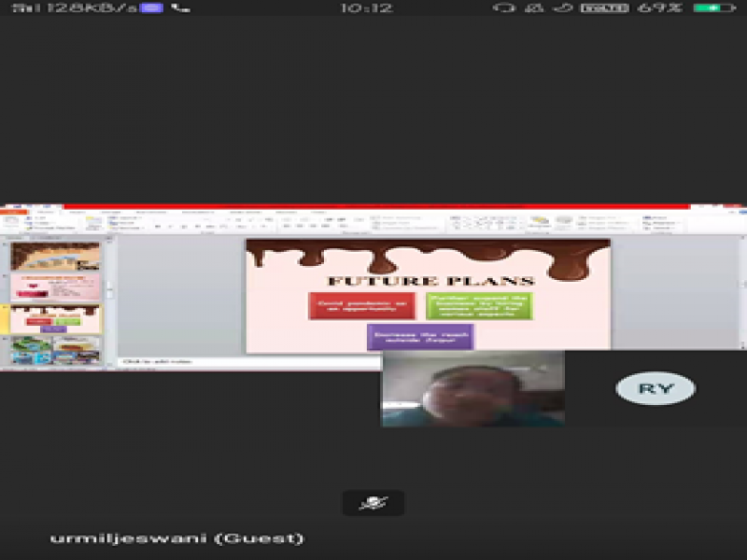The height and width of the screenshot is (560, 747).
Task: Open the RY participant avatar
Action: point(655,388)
